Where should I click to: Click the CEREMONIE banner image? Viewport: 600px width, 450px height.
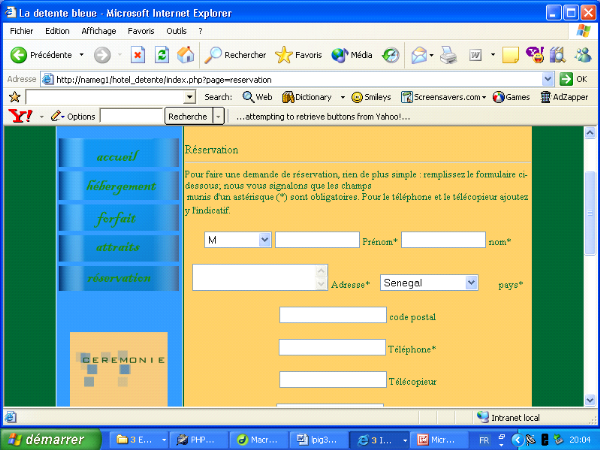click(x=119, y=369)
